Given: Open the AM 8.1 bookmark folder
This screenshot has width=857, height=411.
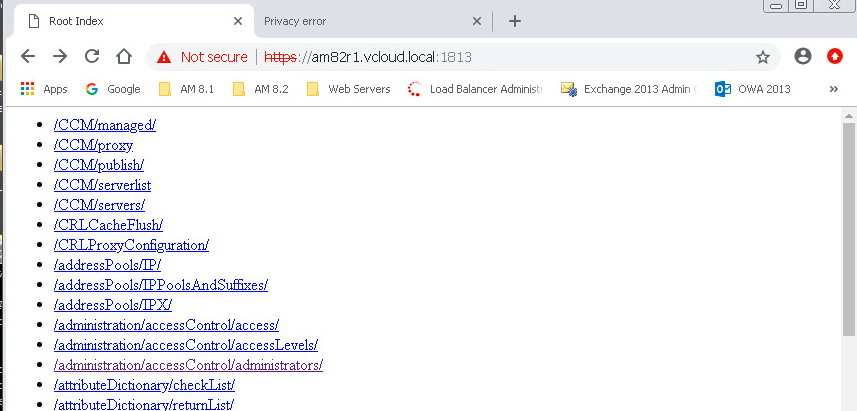Looking at the screenshot, I should [x=186, y=89].
